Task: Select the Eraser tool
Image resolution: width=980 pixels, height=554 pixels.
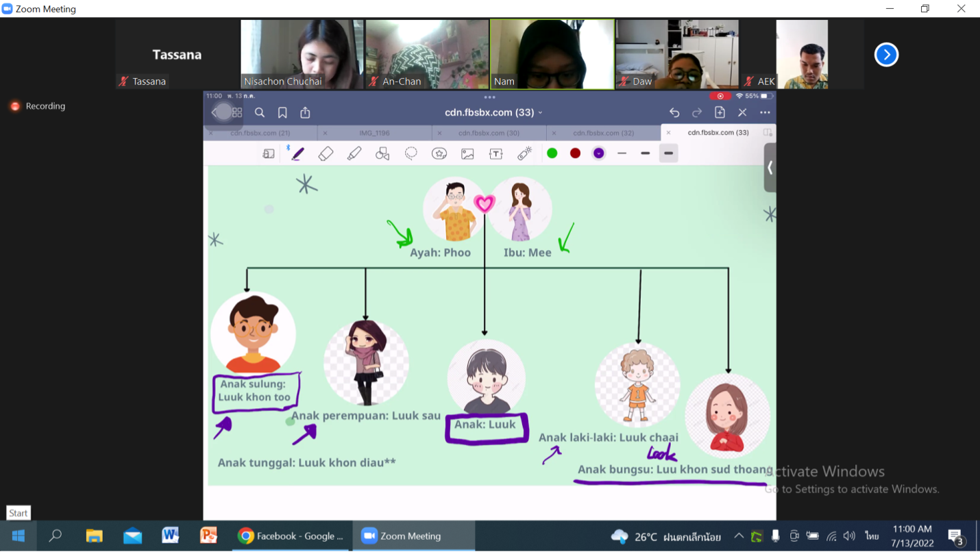Action: 326,154
